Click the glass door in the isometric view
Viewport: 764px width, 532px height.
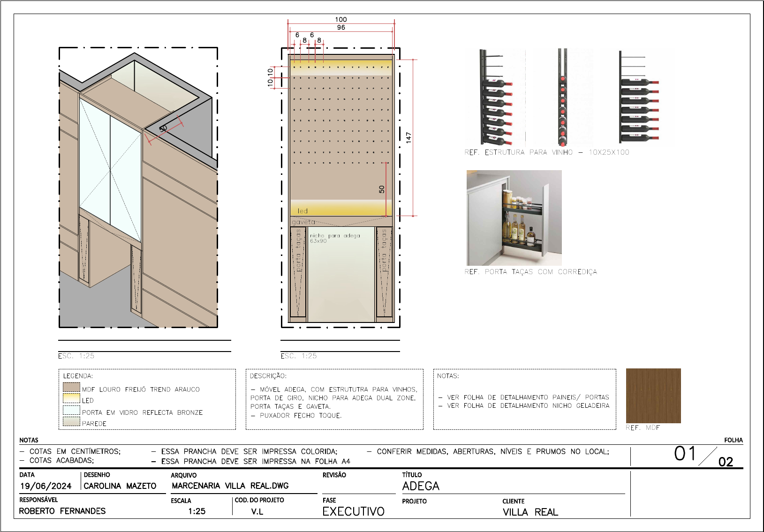110,169
